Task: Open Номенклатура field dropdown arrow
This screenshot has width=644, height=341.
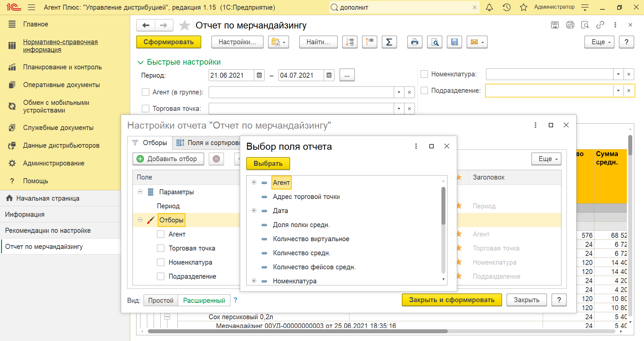Action: pos(618,74)
